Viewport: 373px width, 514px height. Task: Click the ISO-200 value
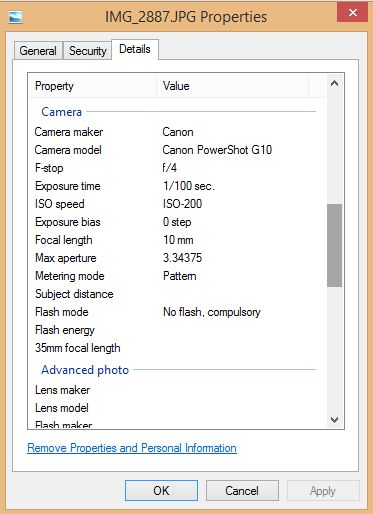pos(182,204)
